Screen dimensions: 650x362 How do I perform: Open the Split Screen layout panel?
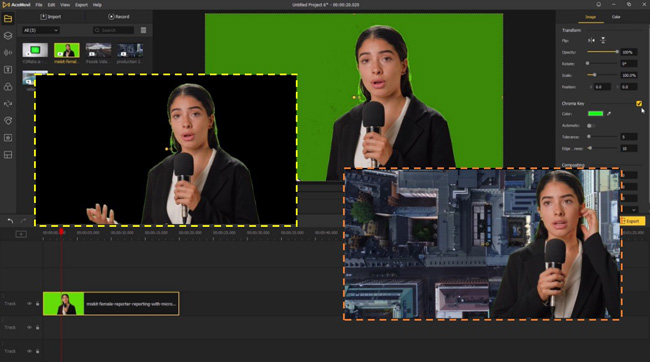[x=8, y=155]
